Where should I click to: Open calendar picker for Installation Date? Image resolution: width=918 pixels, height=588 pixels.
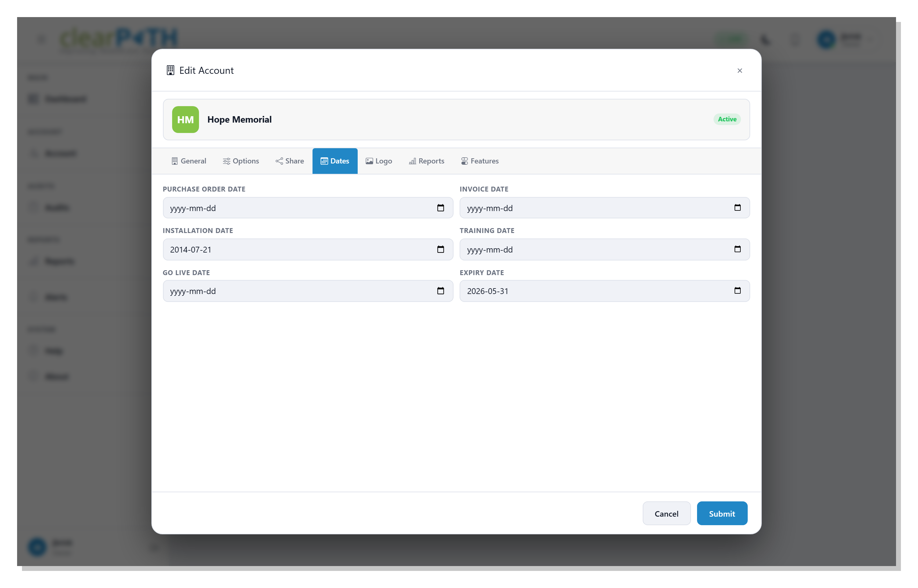click(x=440, y=249)
